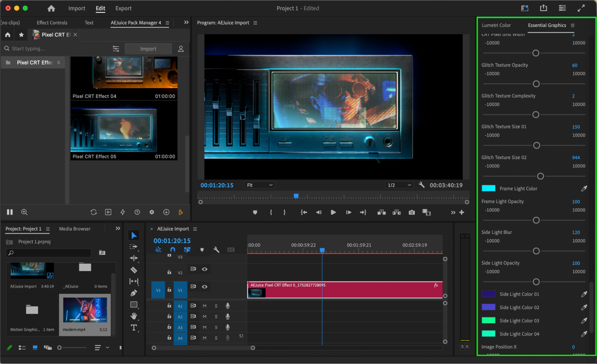The width and height of the screenshot is (597, 364).
Task: Toggle the timeline Snap magnet icon
Action: 173,250
